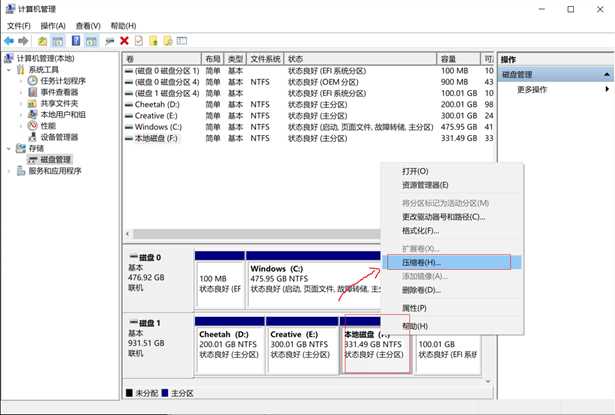This screenshot has width=615, height=415.
Task: Choose 删除卷(D)... in context menu
Action: [452, 290]
